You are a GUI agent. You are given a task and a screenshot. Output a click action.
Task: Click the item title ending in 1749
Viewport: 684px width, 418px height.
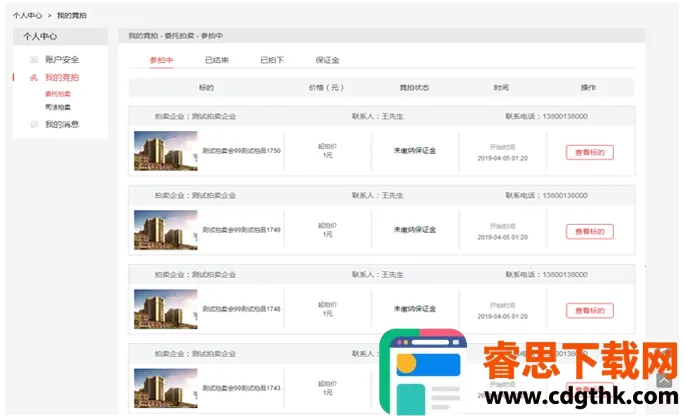(x=241, y=230)
